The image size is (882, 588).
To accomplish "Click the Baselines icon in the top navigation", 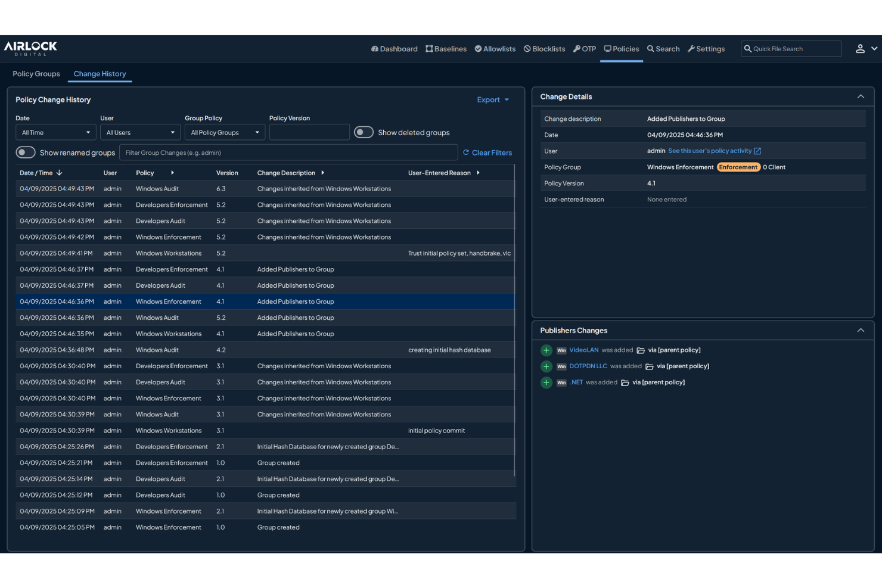I will click(x=428, y=48).
